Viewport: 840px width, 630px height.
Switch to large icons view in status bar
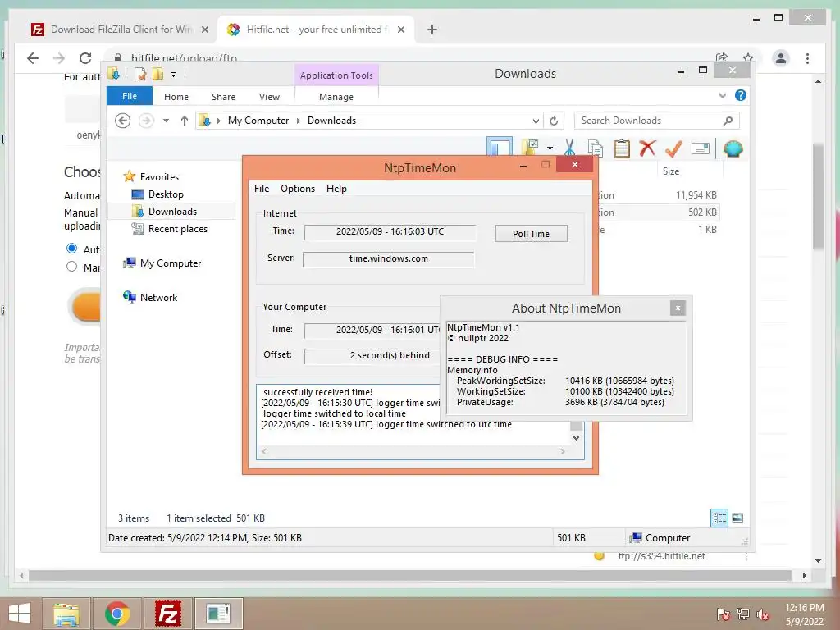tap(737, 518)
